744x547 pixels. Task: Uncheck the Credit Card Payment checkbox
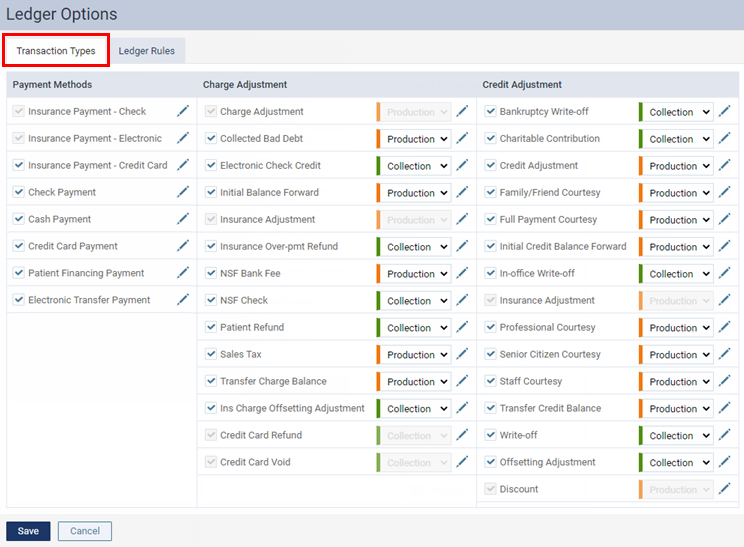pyautogui.click(x=19, y=246)
